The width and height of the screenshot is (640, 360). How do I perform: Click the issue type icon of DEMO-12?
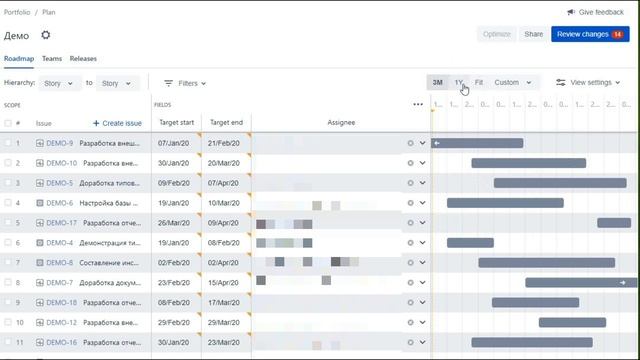(x=40, y=323)
